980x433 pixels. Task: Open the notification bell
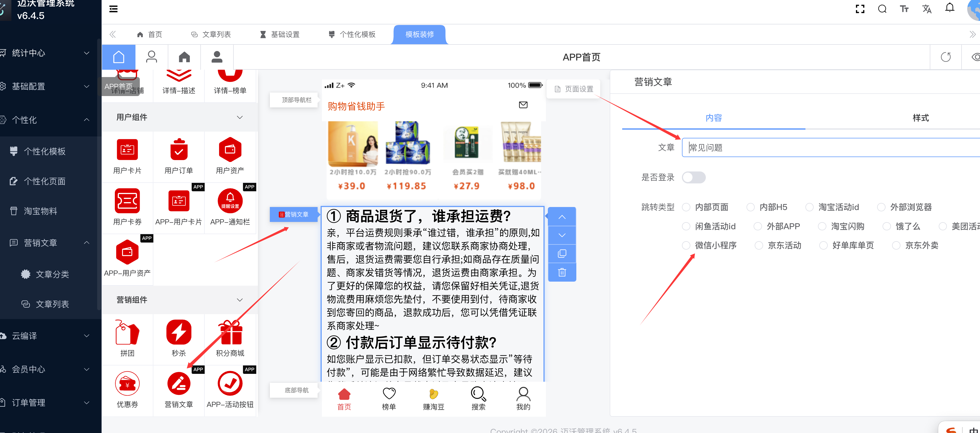pos(950,8)
